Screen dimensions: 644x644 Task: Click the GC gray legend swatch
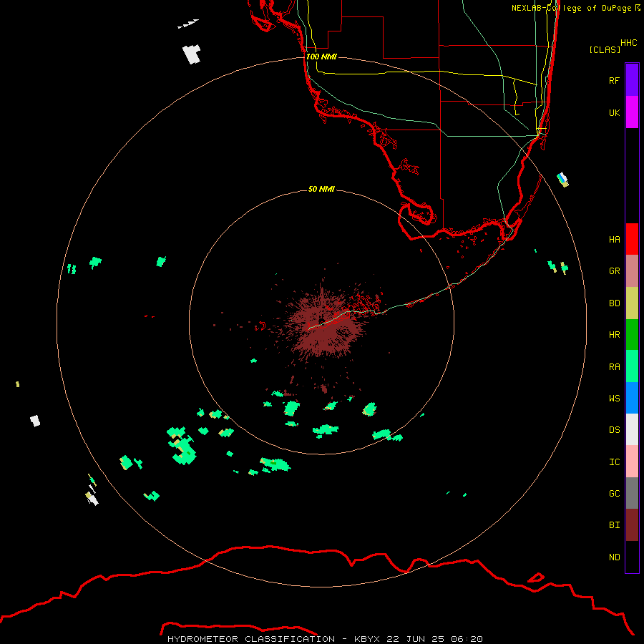click(632, 493)
